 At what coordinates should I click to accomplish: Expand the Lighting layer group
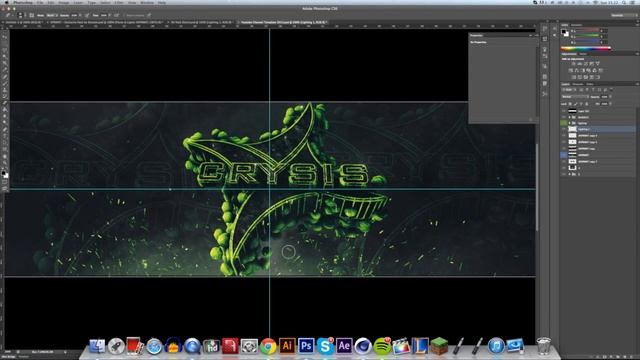pos(569,123)
